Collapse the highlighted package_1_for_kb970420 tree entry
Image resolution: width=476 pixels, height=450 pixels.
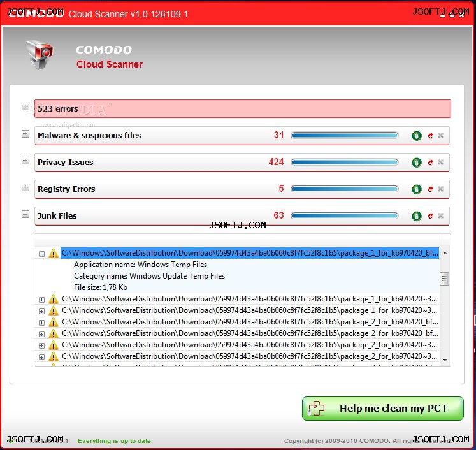[x=42, y=254]
